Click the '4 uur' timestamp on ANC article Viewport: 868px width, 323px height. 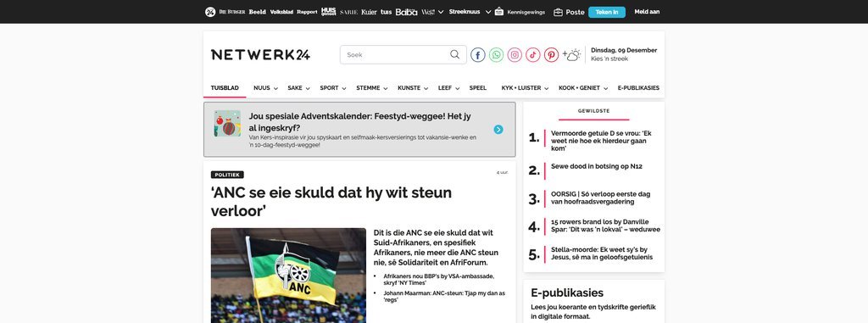[502, 172]
